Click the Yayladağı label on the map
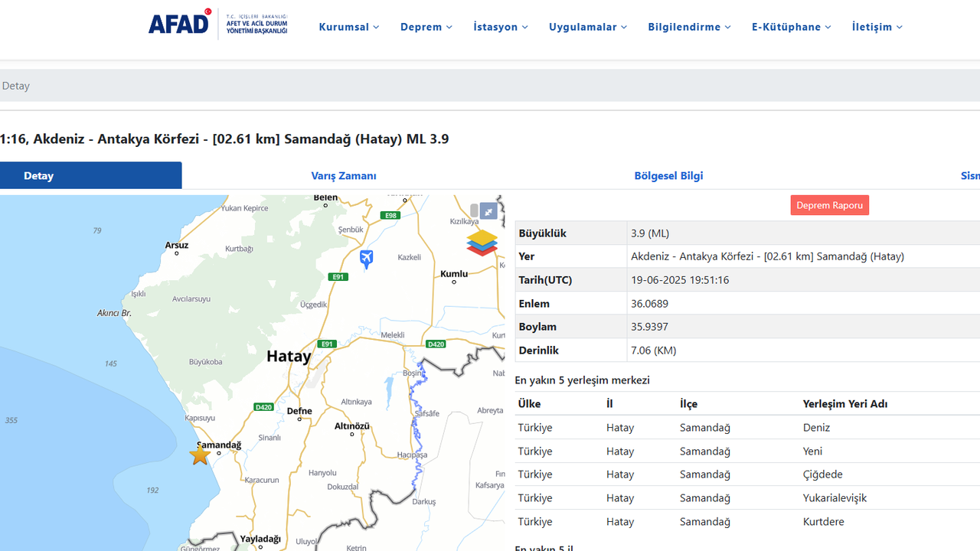The image size is (980, 551). (260, 539)
